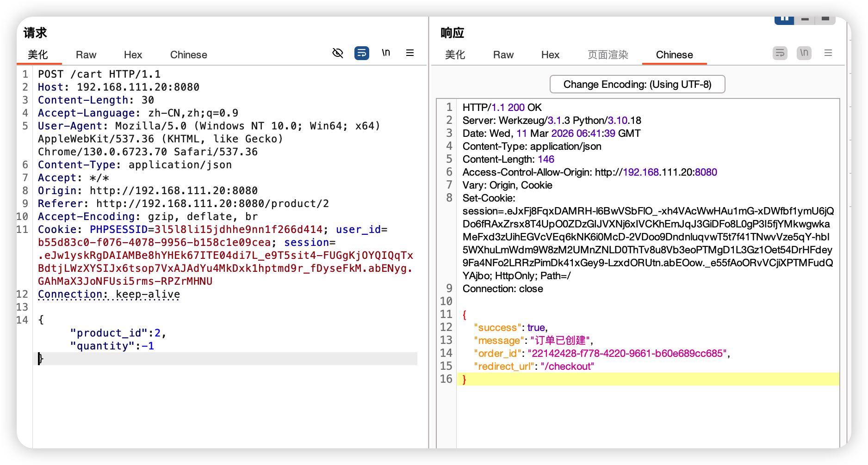868x465 pixels.
Task: Open the response Raw tab
Action: [503, 55]
